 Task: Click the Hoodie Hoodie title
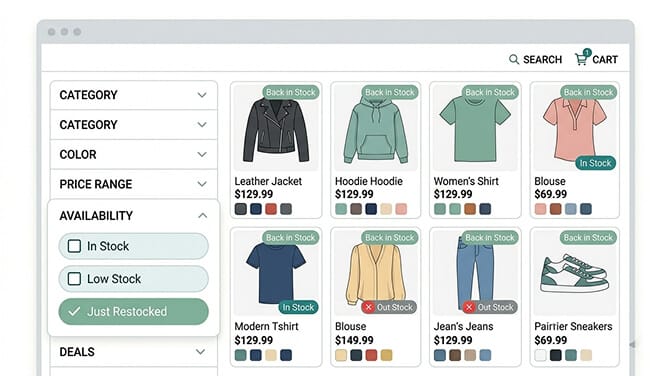point(369,181)
